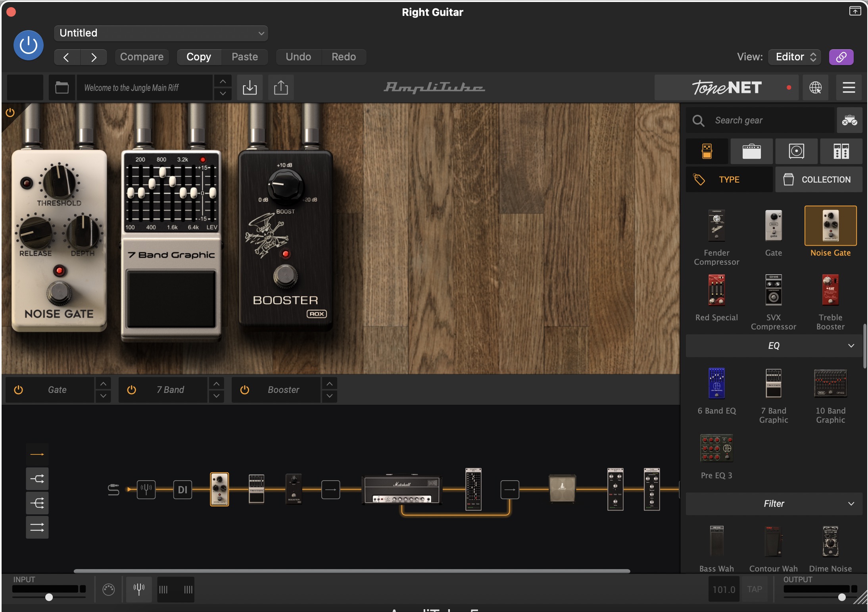Click the purple link icon
868x612 pixels.
[x=841, y=57]
